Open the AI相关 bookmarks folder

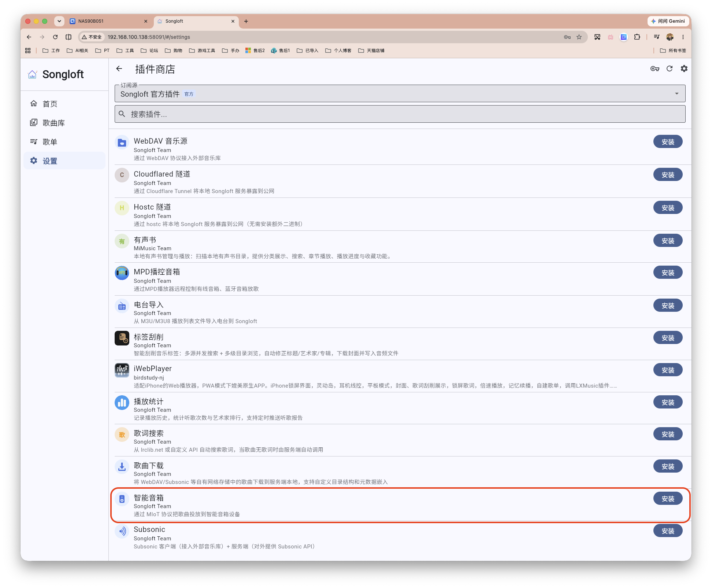coord(78,51)
